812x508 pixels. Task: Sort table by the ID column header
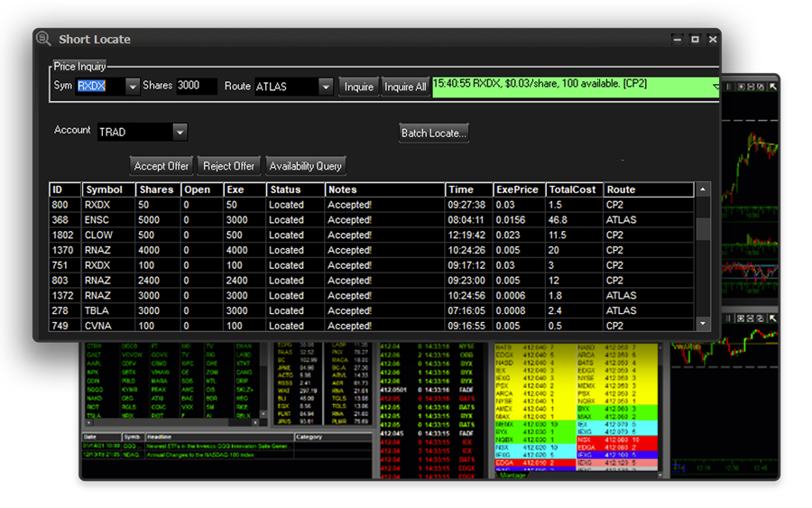65,189
